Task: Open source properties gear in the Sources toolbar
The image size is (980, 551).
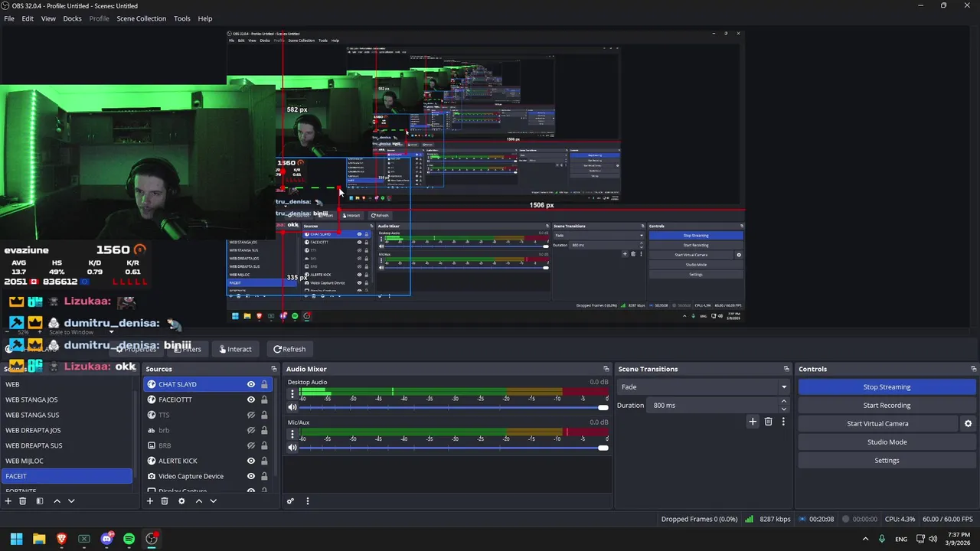Action: (181, 501)
